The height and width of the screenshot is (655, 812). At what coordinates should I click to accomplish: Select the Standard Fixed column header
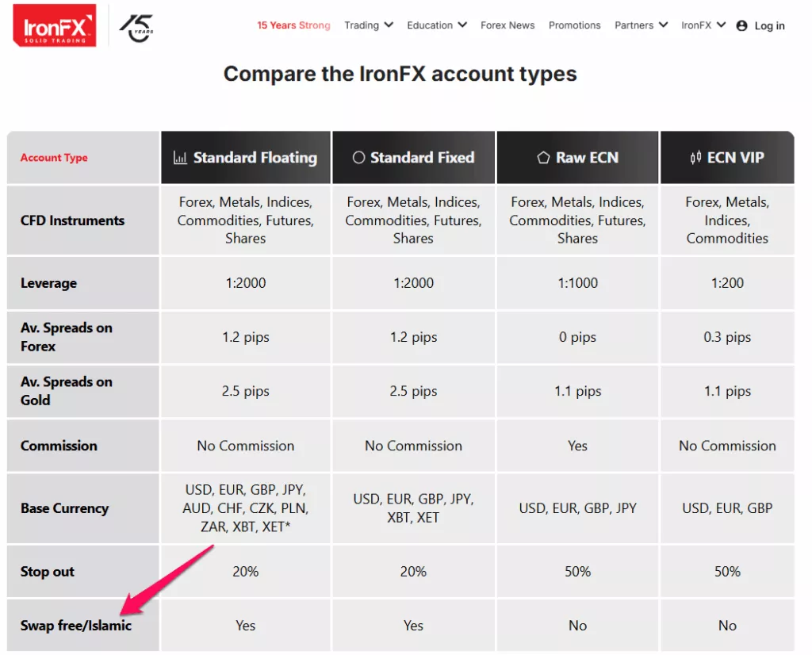point(413,158)
